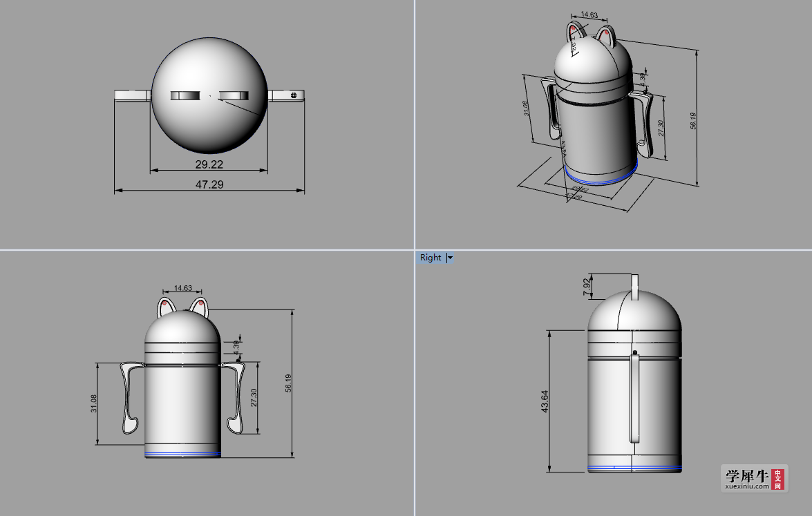
Task: Pick the 56.19 dimension in bottom-left front view
Action: (288, 383)
